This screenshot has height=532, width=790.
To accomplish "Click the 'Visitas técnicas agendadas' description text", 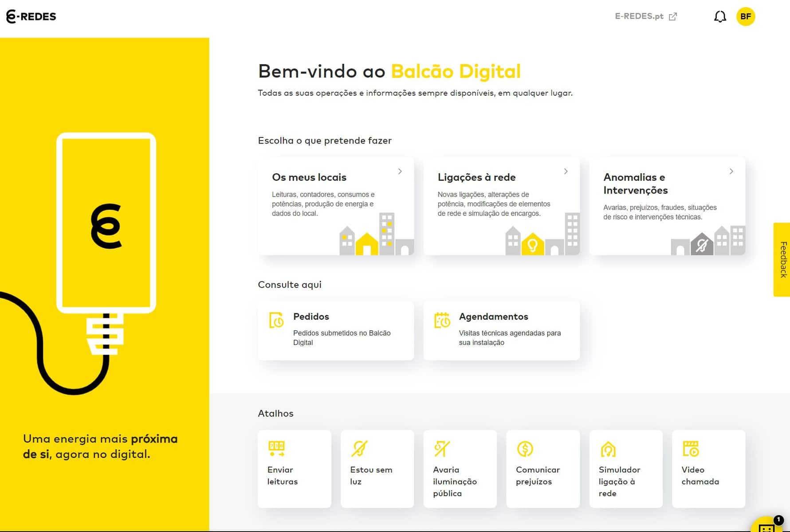I will tap(510, 338).
